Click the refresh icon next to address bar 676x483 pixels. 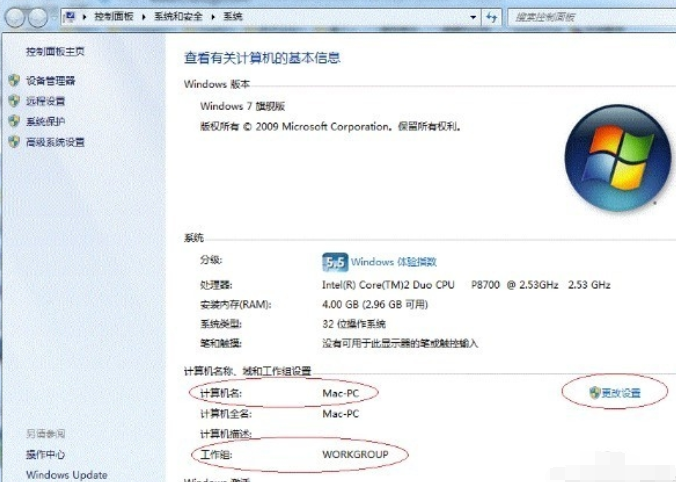click(x=491, y=17)
